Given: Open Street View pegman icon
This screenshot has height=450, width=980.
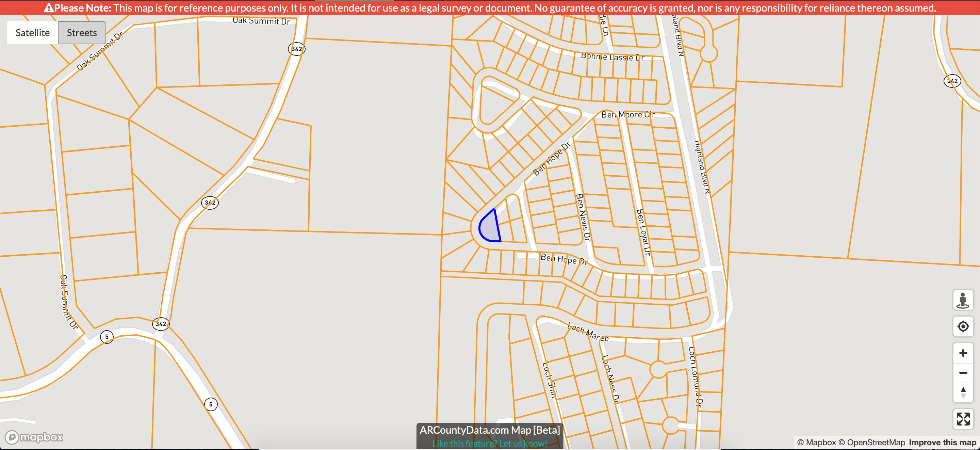Looking at the screenshot, I should pos(963,300).
